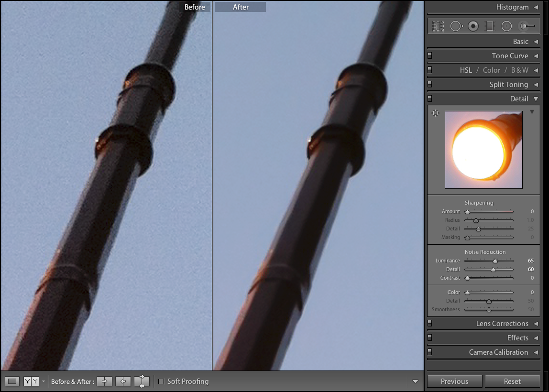549x392 pixels.
Task: Enable the Soft Proofing checkbox
Action: (161, 381)
